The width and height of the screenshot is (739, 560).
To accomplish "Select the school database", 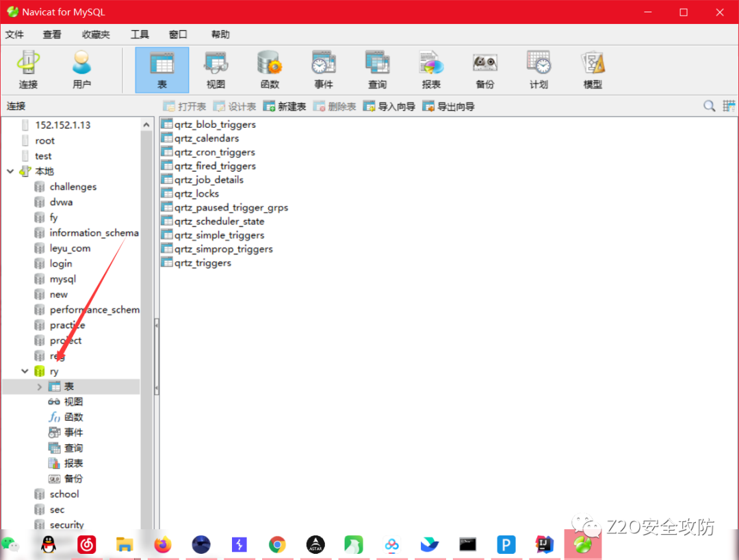I will point(64,494).
